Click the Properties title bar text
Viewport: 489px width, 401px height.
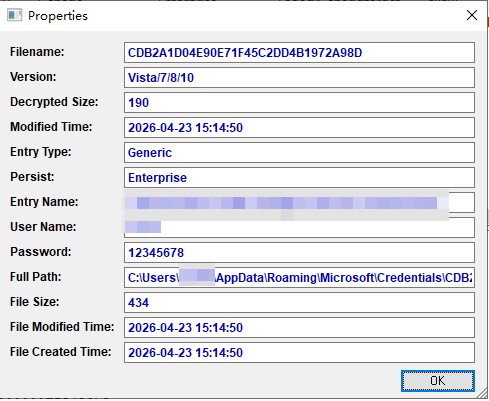point(58,16)
